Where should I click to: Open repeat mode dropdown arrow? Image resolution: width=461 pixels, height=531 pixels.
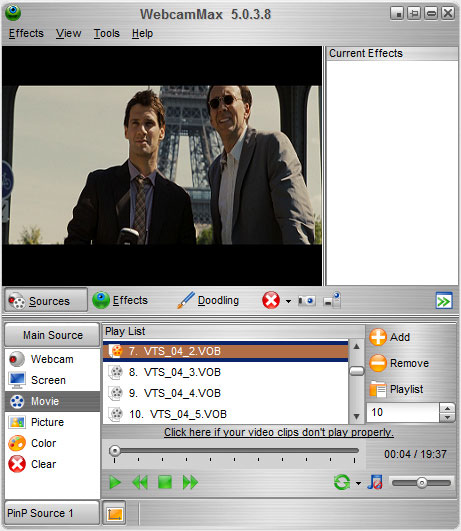coord(358,483)
